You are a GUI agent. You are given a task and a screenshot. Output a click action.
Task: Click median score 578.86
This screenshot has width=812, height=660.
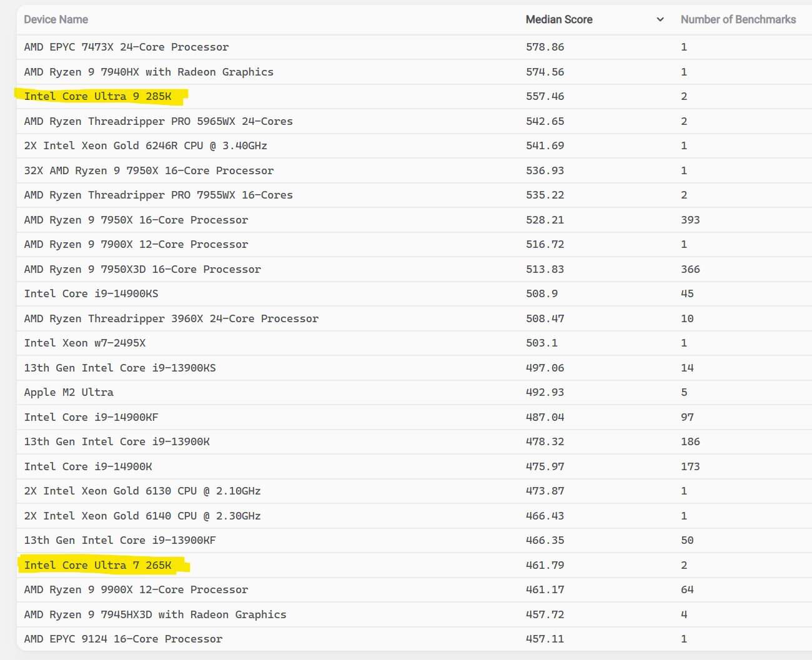(x=545, y=47)
